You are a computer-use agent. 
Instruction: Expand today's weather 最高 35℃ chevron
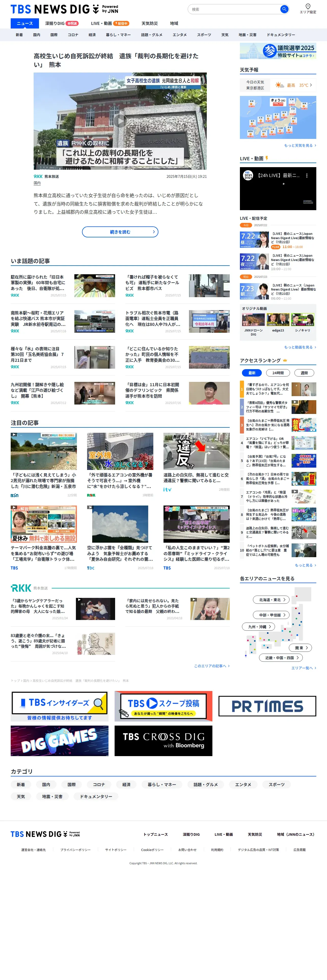point(311,85)
